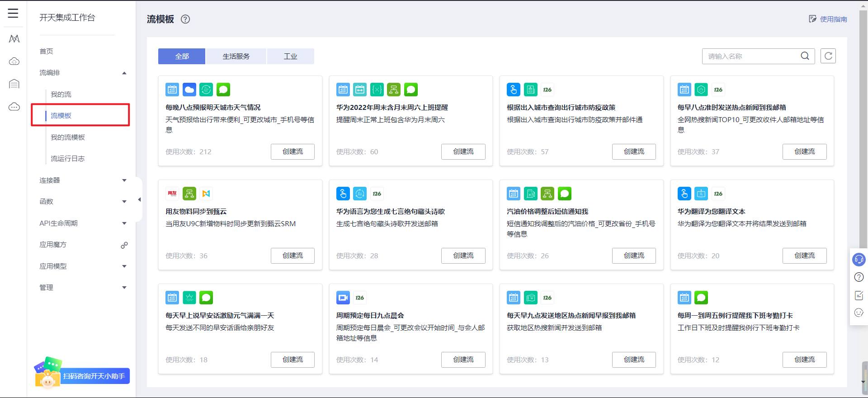Click the ROMA M-shaped logo icon in left rail
This screenshot has width=868, height=398.
(14, 39)
